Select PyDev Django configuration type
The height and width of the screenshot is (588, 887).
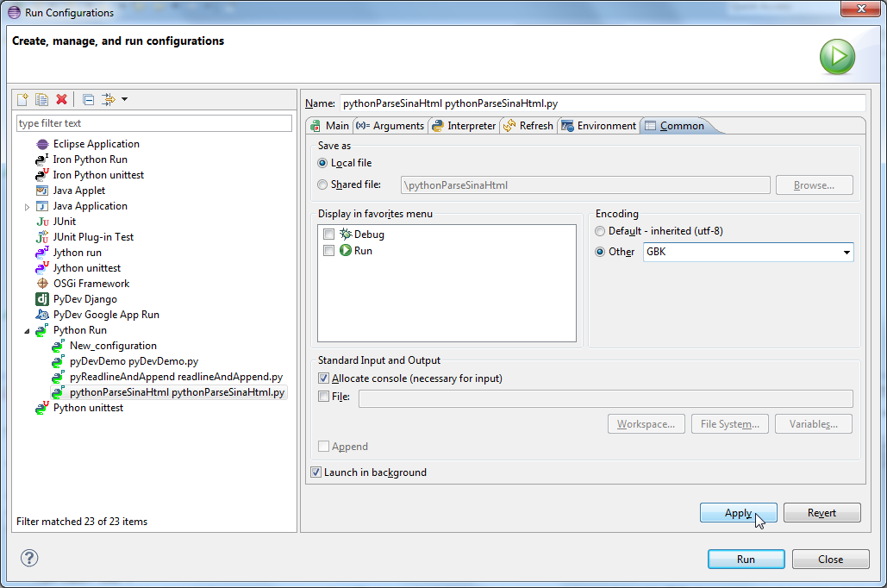[x=86, y=299]
